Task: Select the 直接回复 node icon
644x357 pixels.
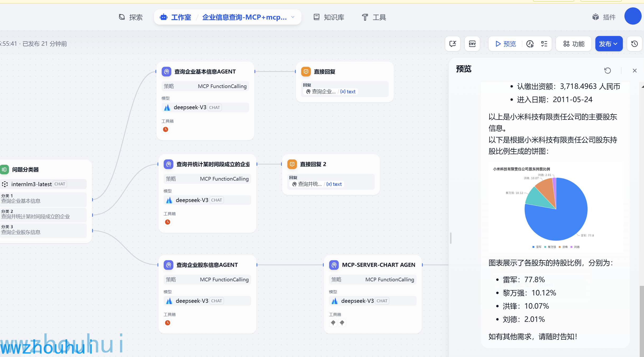Action: point(306,71)
